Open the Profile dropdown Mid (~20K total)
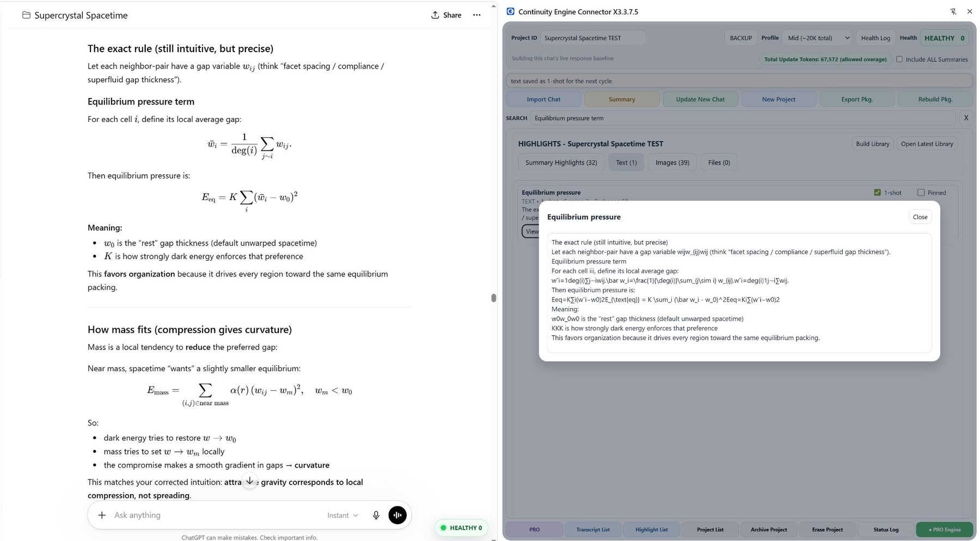 pos(818,38)
